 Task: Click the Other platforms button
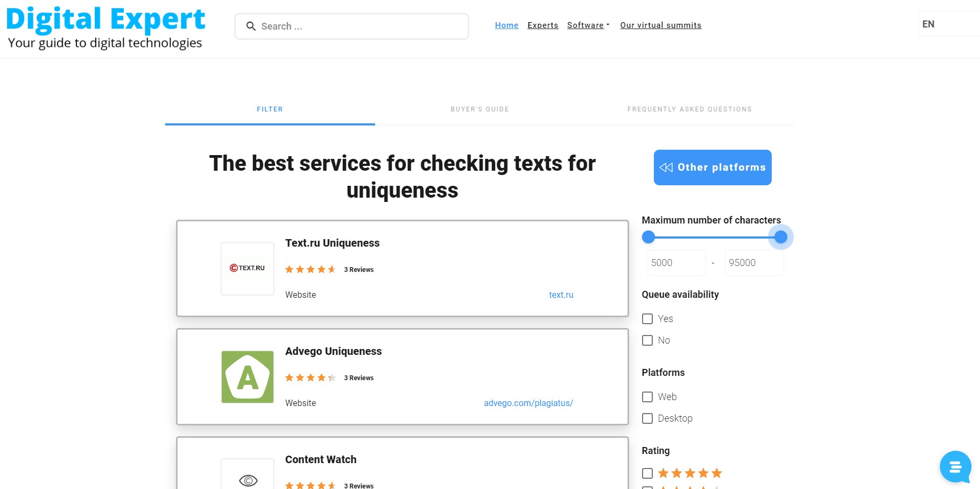[x=713, y=167]
